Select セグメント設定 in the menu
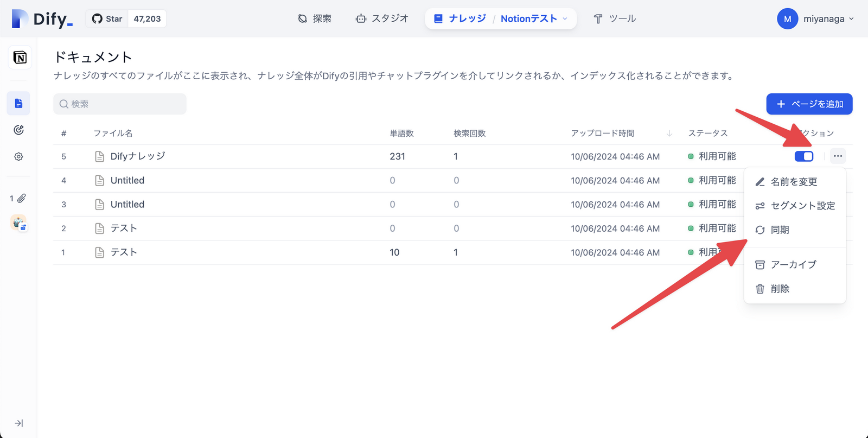 coord(795,206)
